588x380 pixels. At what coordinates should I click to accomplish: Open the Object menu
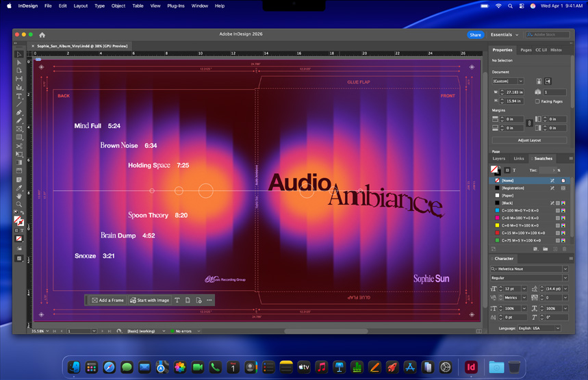coord(118,5)
